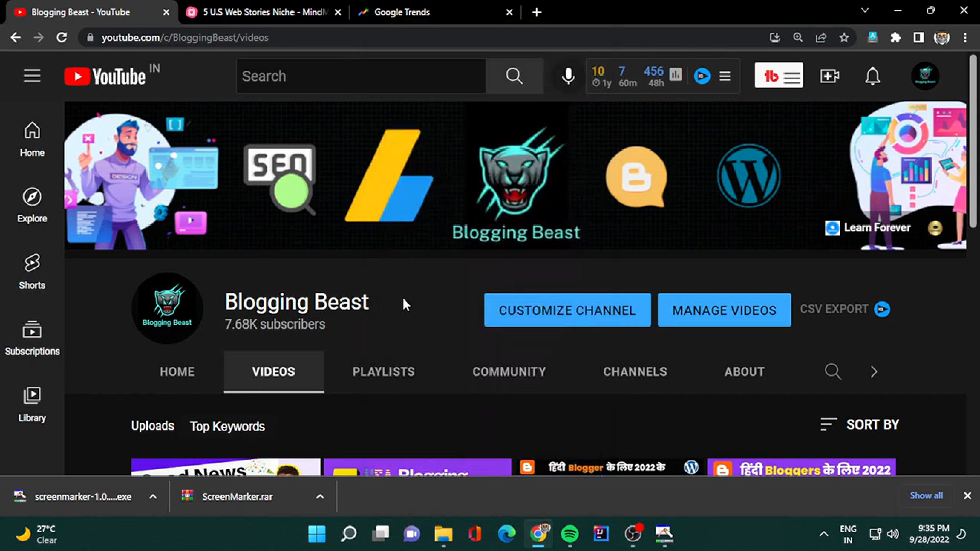
Task: Open the notifications bell
Action: click(873, 76)
